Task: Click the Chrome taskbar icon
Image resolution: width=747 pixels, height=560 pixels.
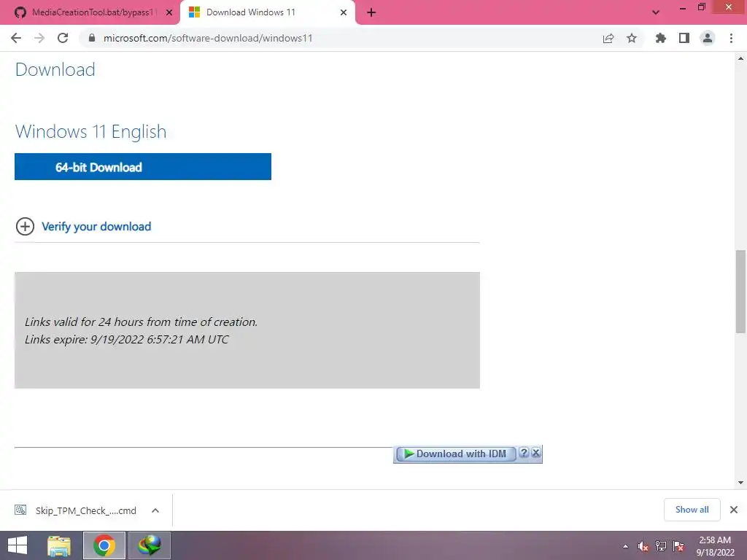Action: point(104,545)
